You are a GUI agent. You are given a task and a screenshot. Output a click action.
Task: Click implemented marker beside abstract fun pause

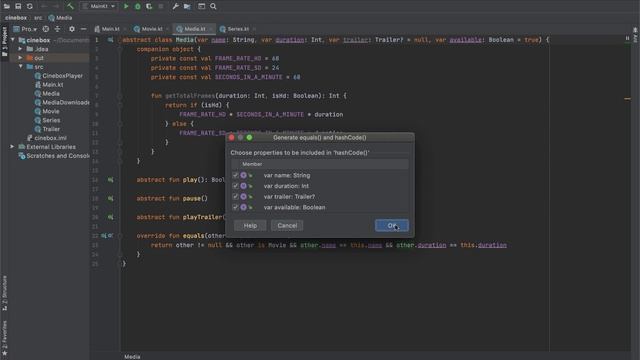(110, 198)
